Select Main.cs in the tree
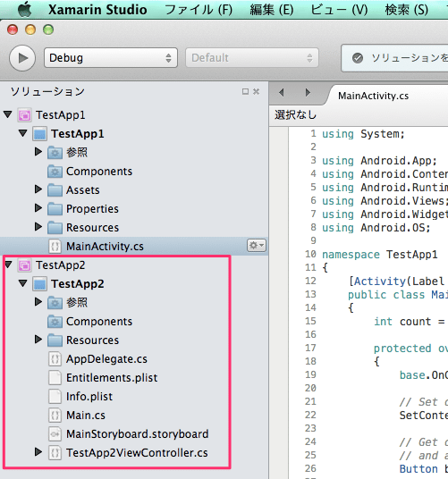Screen dimensions: 448x479 [86, 416]
